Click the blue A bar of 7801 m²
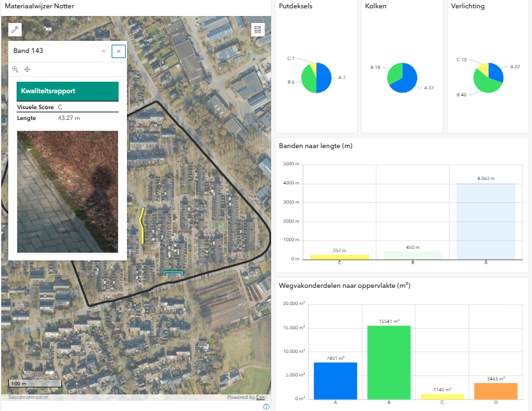Viewport: 532px width, 411px height. 336,381
